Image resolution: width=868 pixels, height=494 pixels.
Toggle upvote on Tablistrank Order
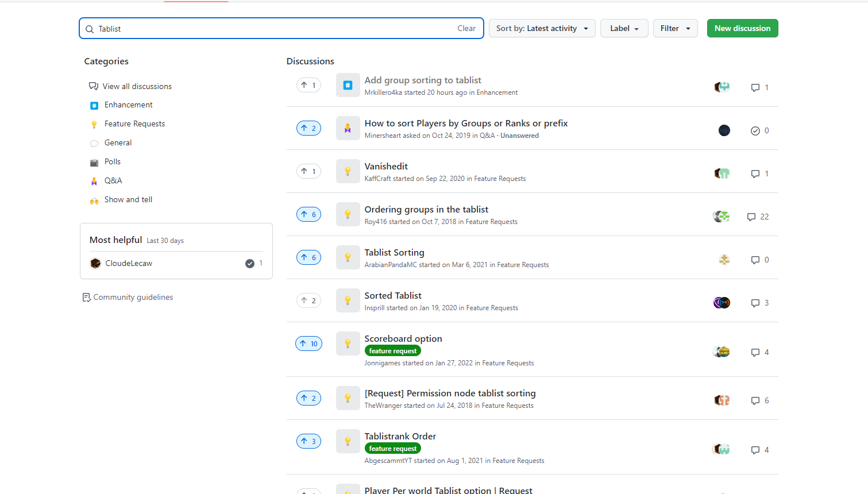(308, 441)
